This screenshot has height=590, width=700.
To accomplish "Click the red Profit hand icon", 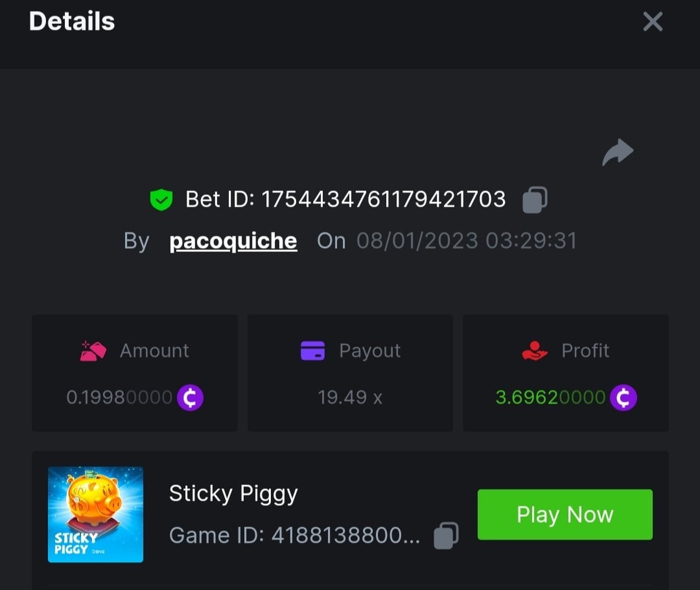I will pos(535,351).
